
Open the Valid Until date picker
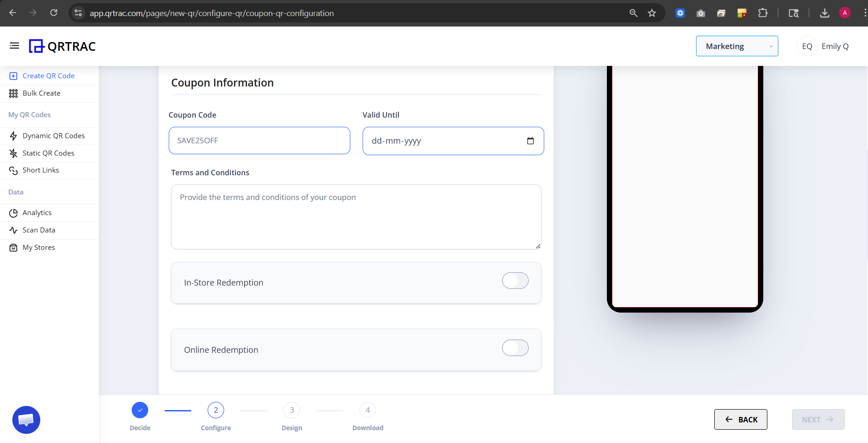(530, 141)
